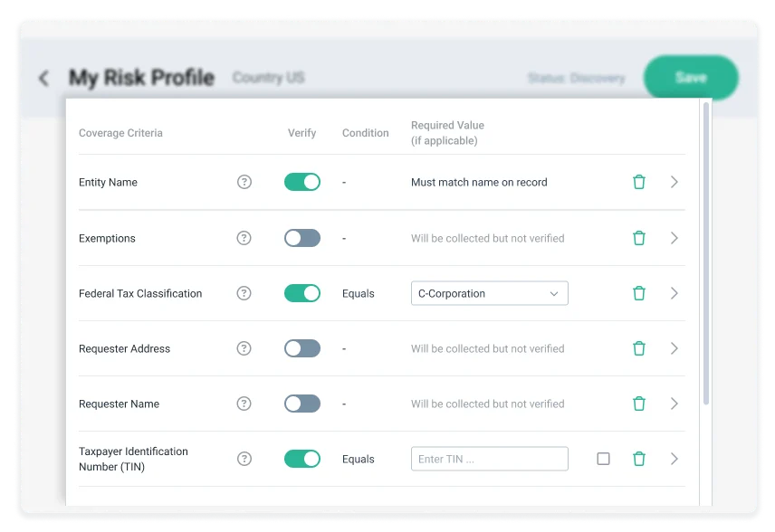Click Equals condition in Federal Tax row
This screenshot has height=532, width=775.
pyautogui.click(x=359, y=293)
